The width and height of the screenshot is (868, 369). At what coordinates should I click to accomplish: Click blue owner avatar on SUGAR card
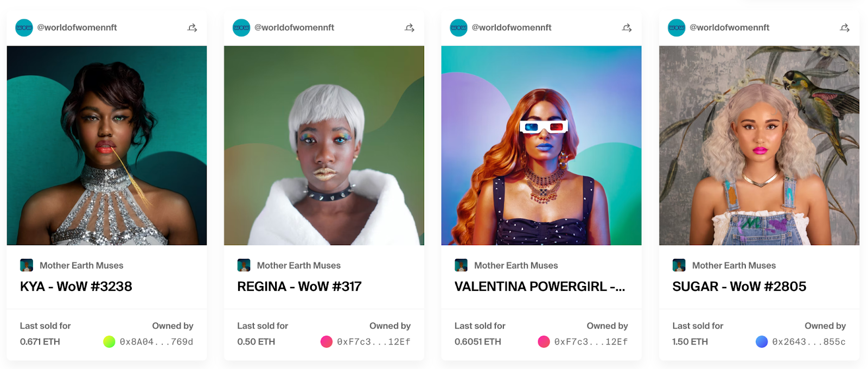[x=762, y=342]
